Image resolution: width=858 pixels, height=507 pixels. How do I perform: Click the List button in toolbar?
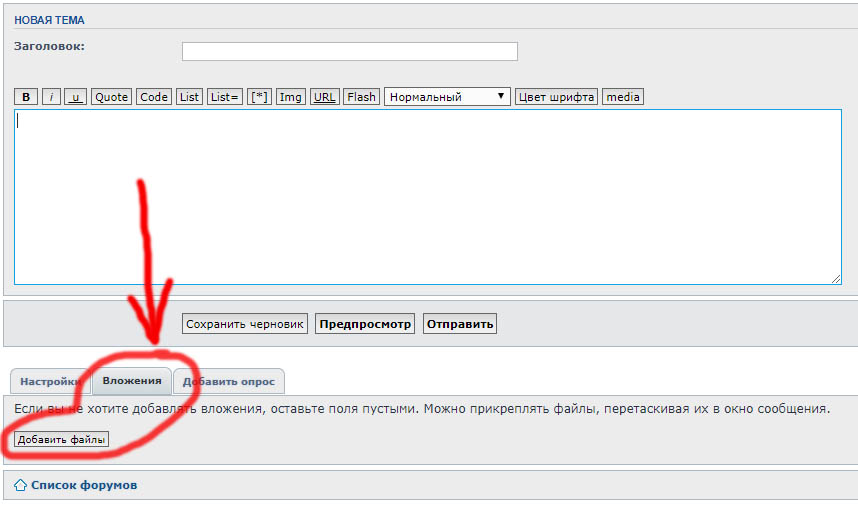[x=189, y=97]
